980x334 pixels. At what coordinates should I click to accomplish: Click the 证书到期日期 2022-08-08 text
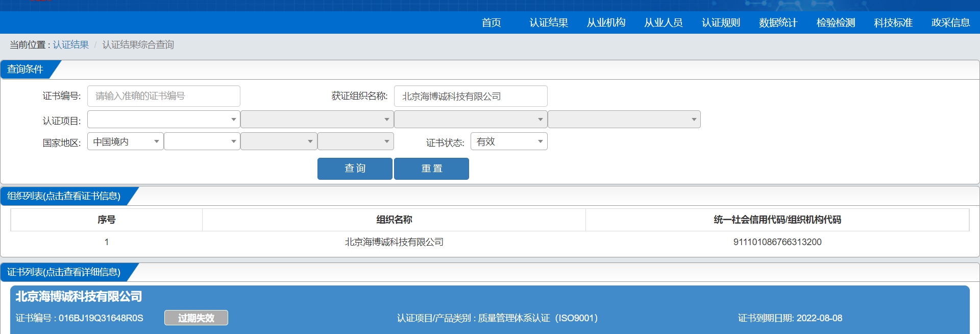click(790, 318)
